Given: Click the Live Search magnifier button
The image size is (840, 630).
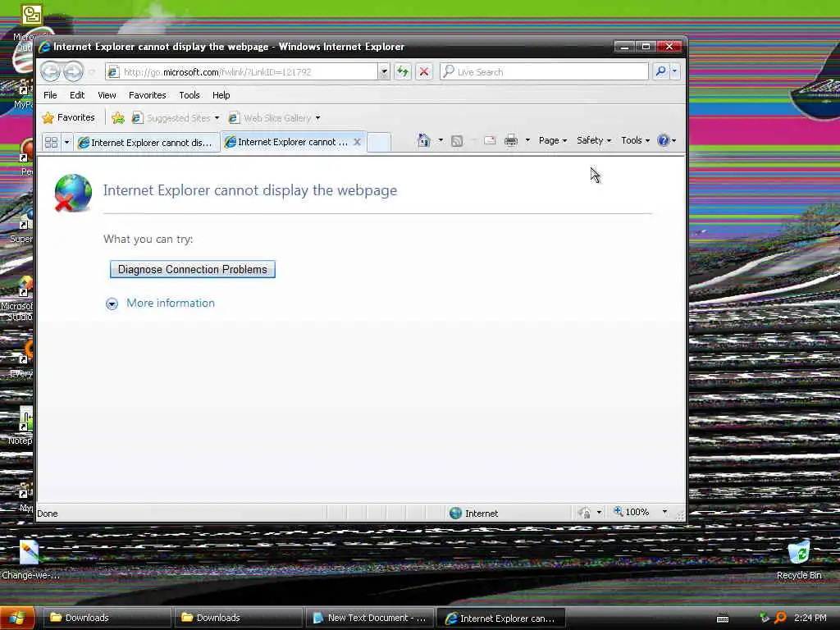Looking at the screenshot, I should point(660,71).
